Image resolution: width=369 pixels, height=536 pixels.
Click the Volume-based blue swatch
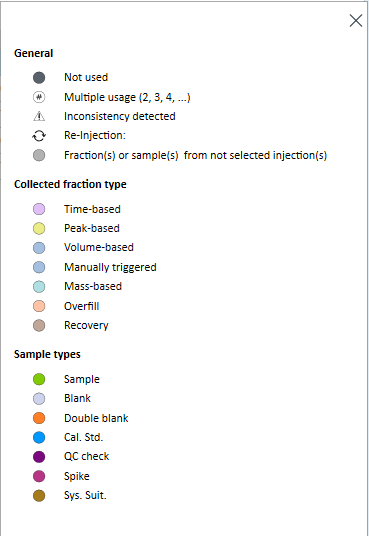point(39,247)
